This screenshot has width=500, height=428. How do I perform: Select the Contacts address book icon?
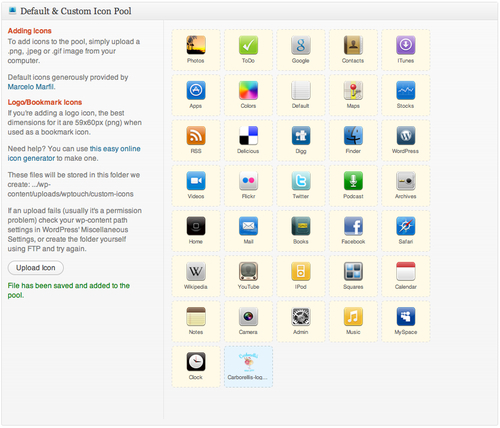[x=353, y=45]
